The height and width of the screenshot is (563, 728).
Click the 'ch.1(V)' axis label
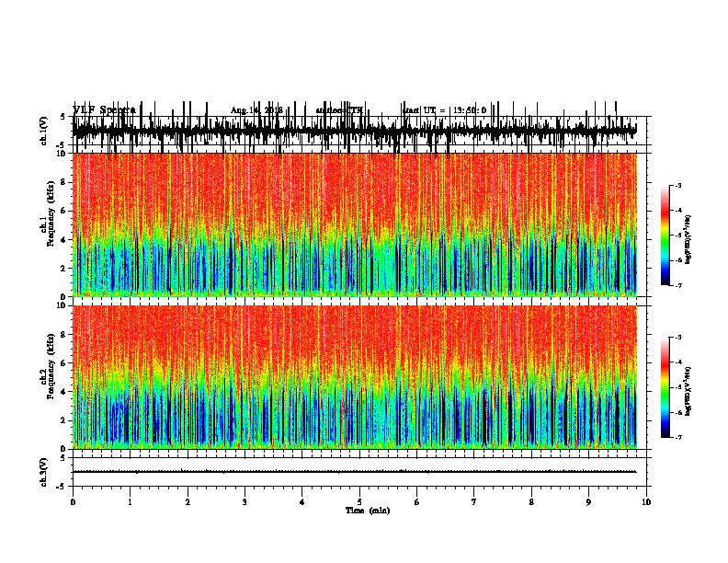point(44,131)
